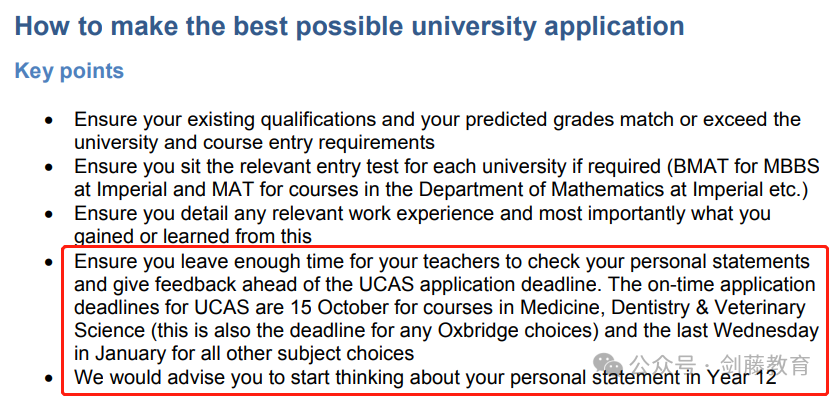Click the heading 'How to make the best possible university application'

[350, 26]
